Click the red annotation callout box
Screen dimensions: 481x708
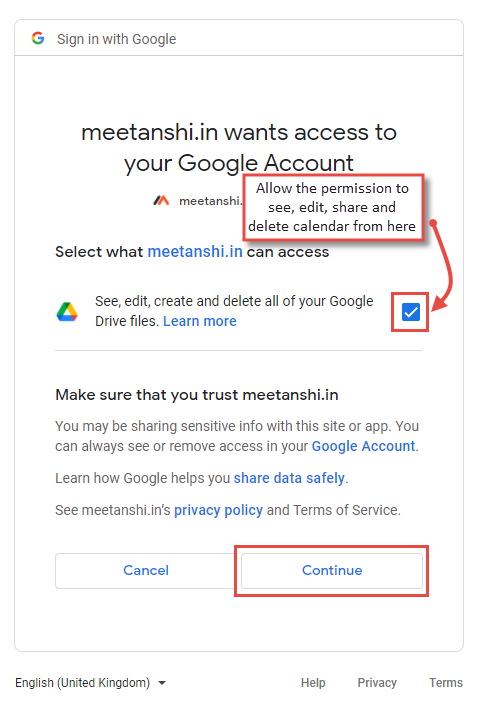pyautogui.click(x=333, y=207)
